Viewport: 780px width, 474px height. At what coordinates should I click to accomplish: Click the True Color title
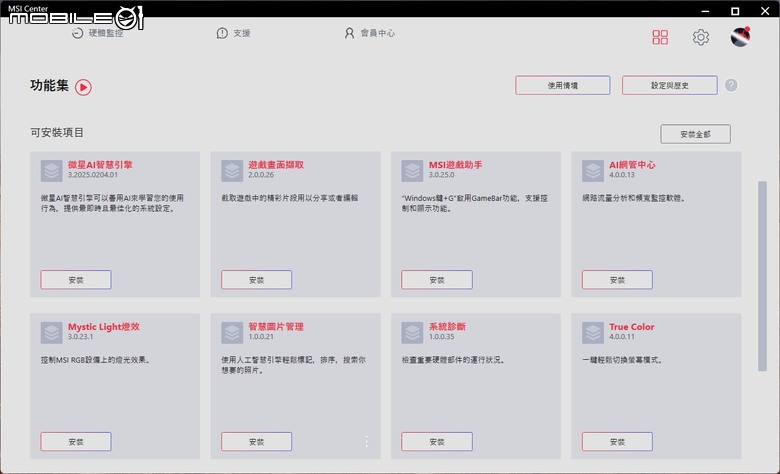(632, 327)
